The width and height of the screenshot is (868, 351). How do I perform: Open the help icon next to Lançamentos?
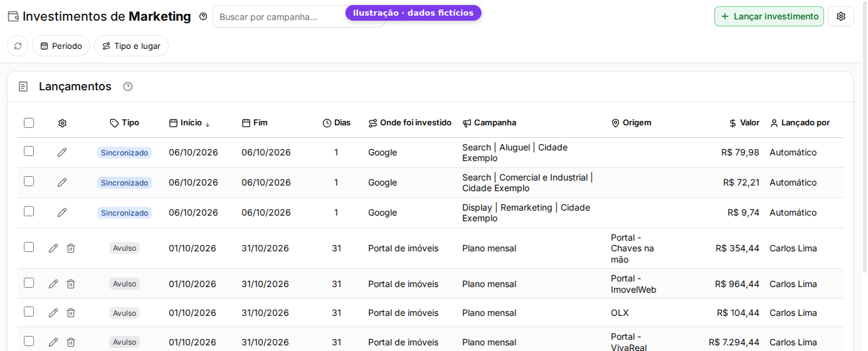pos(128,86)
